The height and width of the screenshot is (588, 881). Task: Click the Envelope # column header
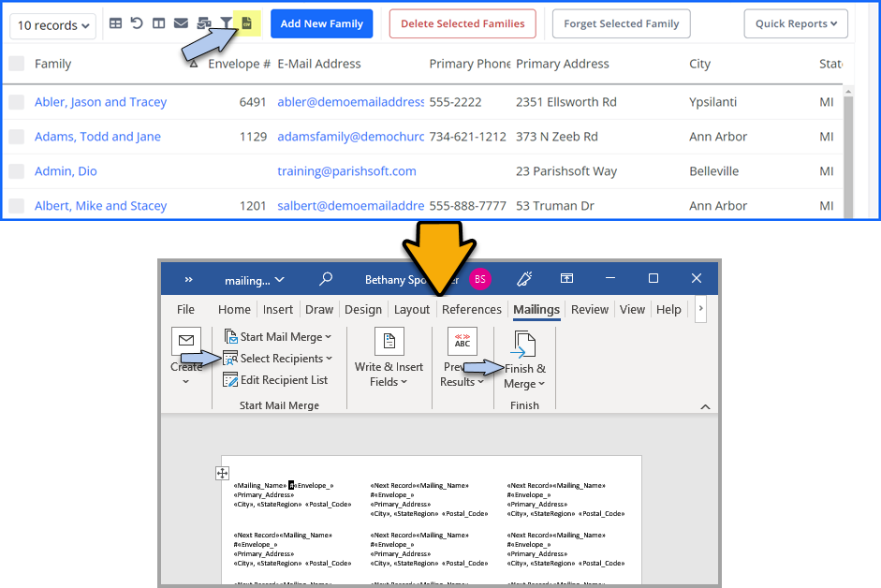[x=240, y=64]
